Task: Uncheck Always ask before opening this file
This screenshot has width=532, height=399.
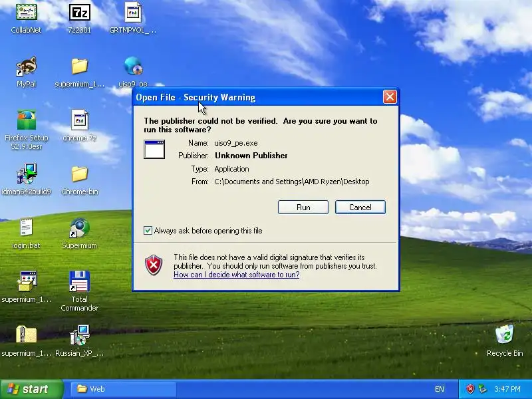Action: [148, 231]
